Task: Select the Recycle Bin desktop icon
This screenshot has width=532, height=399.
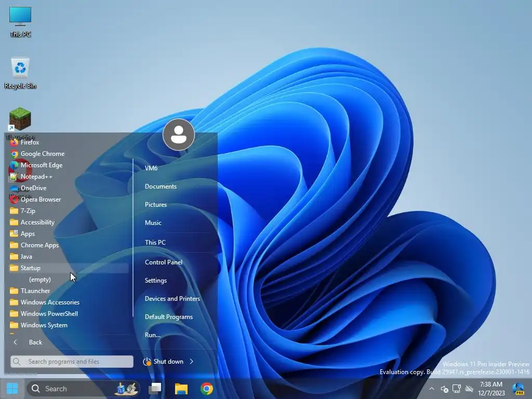Action: [20, 73]
